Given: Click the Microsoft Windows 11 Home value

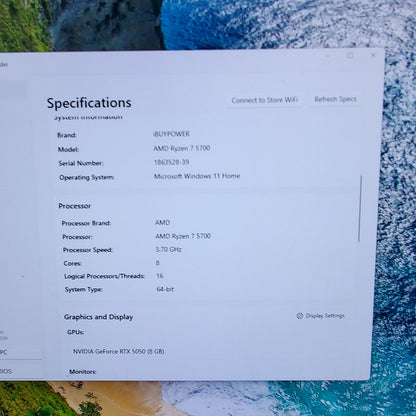Looking at the screenshot, I should (197, 176).
